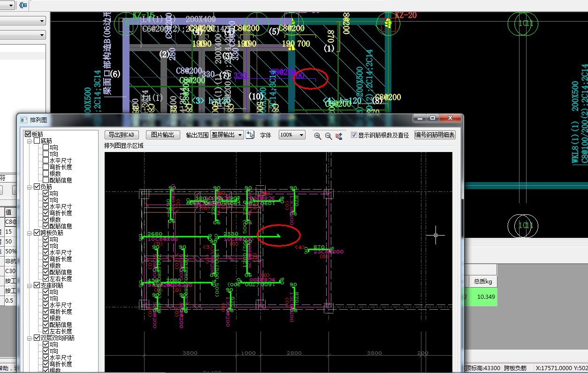Click the 输出范围 label
588x373 pixels.
[x=197, y=135]
